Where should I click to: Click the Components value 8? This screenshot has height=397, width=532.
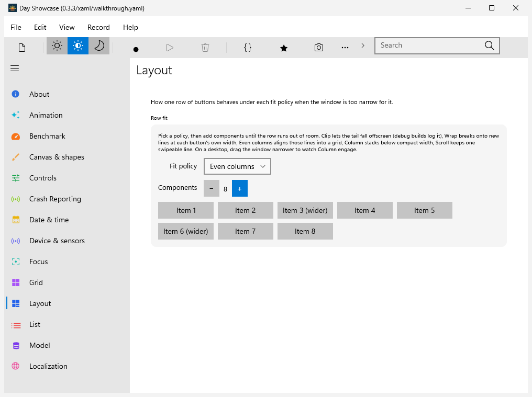(x=225, y=189)
